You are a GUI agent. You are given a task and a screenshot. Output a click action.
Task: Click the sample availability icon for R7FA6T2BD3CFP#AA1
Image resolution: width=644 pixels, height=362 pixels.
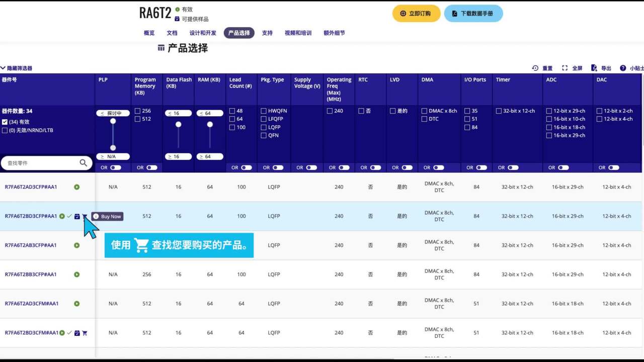point(77,216)
